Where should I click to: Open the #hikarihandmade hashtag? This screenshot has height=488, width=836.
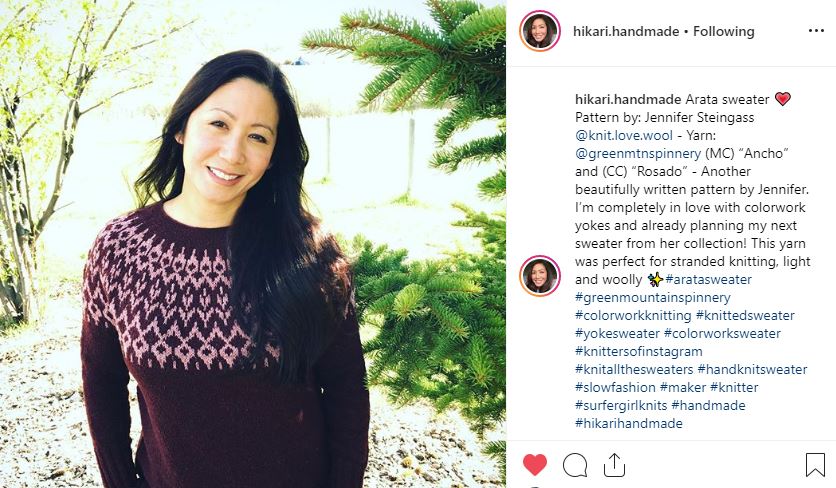pyautogui.click(x=629, y=423)
